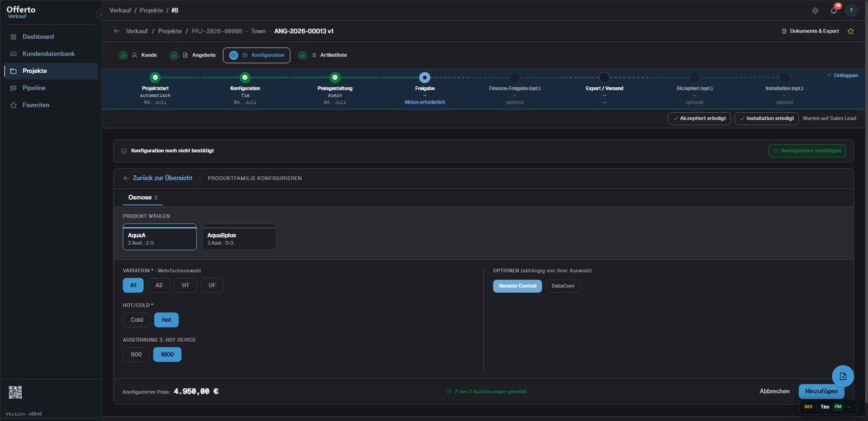This screenshot has height=421, width=868.
Task: Select AquaA product card
Action: tap(159, 237)
